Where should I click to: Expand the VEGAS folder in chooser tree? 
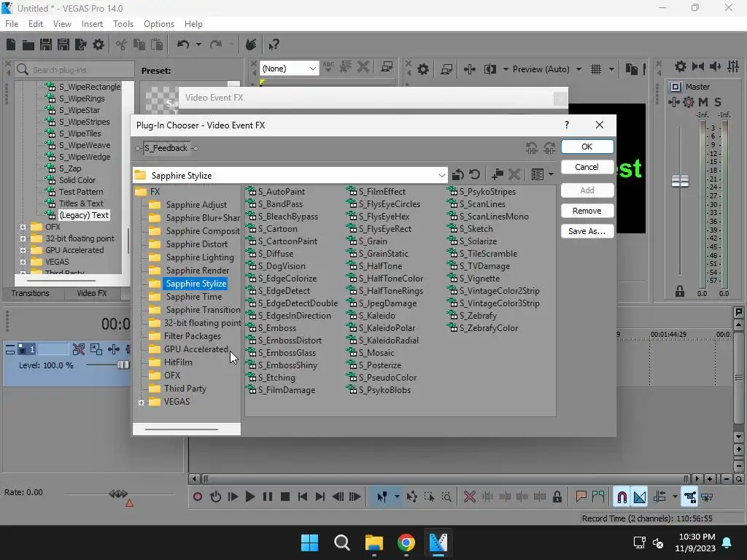coord(141,402)
